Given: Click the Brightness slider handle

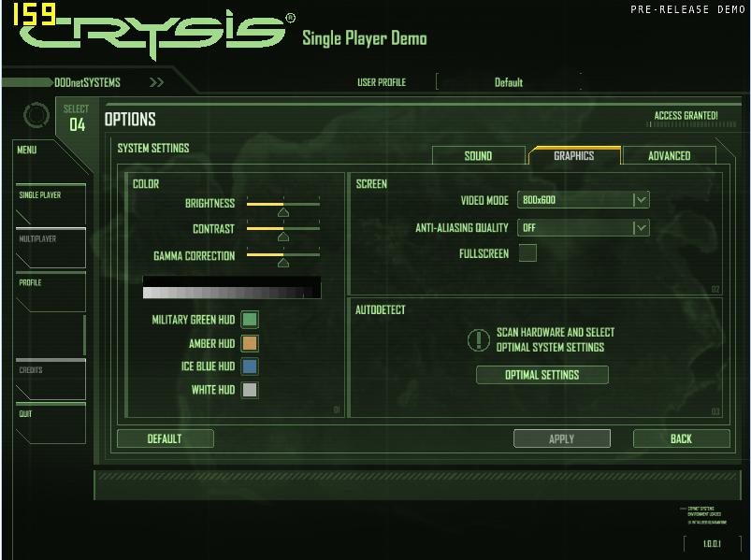Looking at the screenshot, I should click(283, 212).
